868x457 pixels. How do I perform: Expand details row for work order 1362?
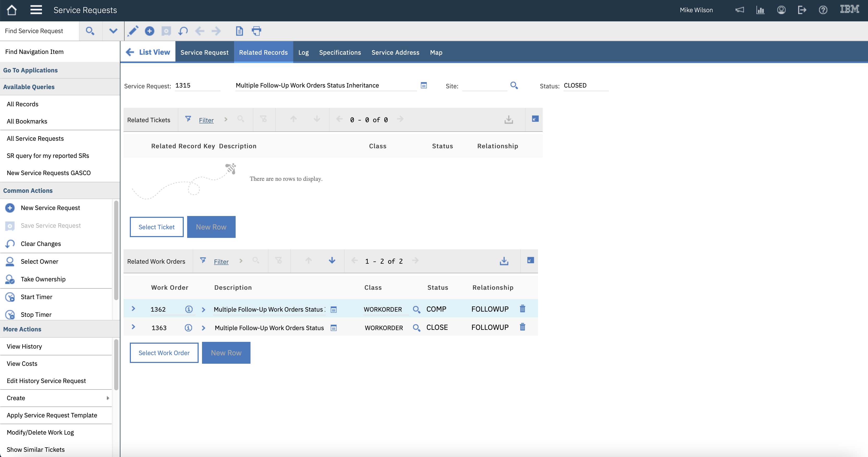click(x=133, y=308)
